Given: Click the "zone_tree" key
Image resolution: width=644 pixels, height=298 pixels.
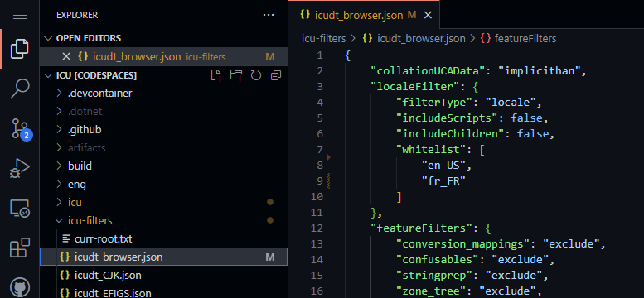Looking at the screenshot, I should point(432,291).
